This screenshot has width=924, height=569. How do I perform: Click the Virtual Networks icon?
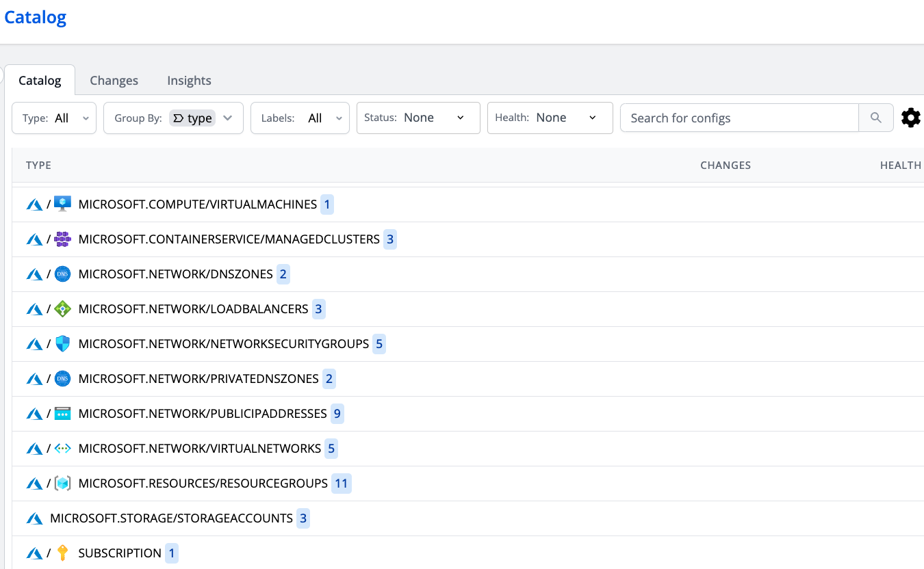point(62,449)
